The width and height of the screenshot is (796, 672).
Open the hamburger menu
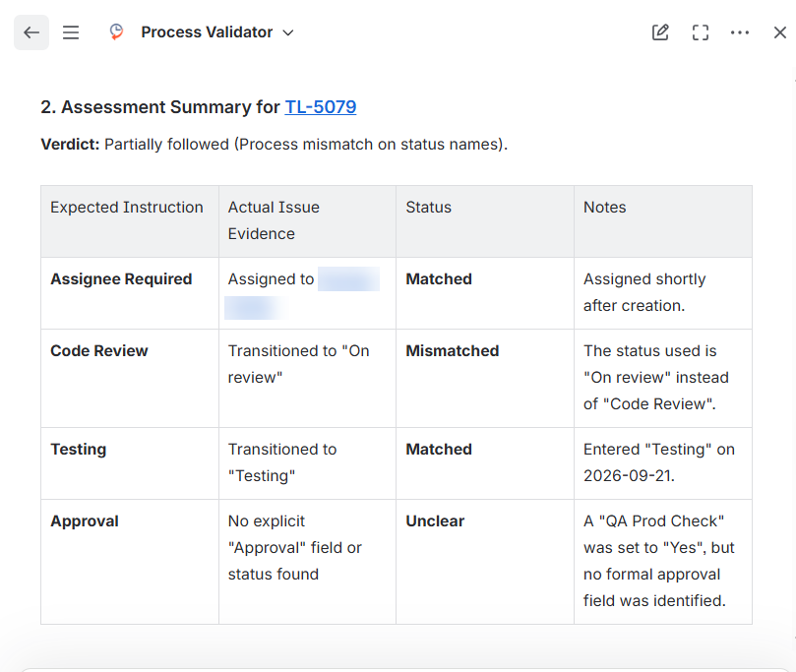click(71, 32)
